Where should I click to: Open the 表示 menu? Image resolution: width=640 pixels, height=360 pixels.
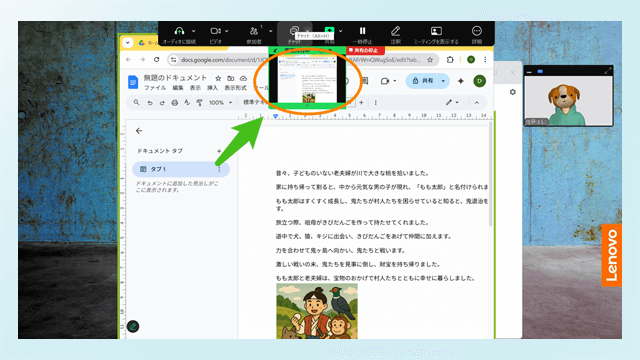click(195, 88)
